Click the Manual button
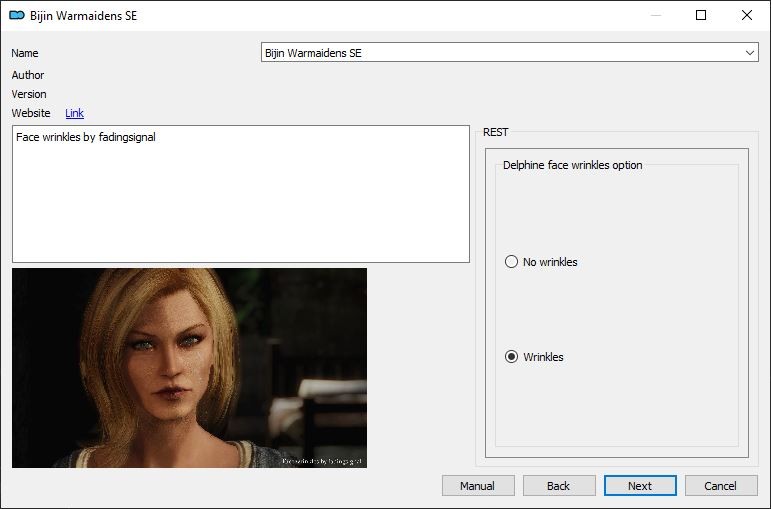 [x=478, y=486]
